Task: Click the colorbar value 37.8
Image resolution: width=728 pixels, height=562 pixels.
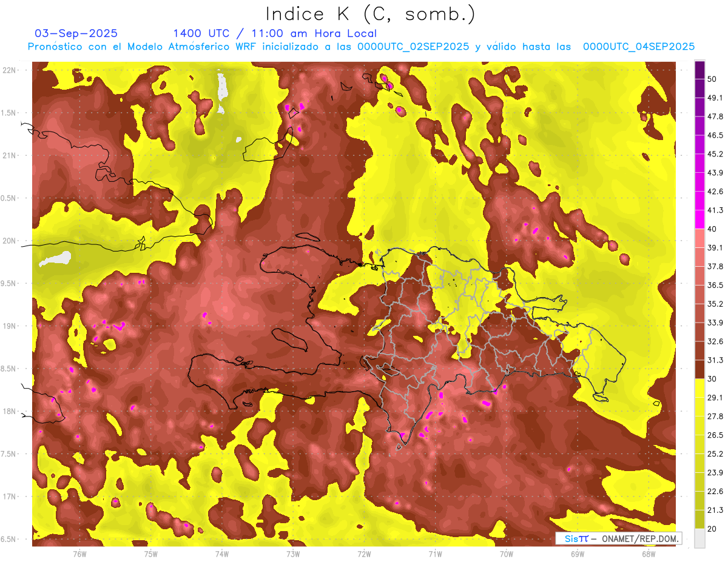Action: tap(715, 267)
